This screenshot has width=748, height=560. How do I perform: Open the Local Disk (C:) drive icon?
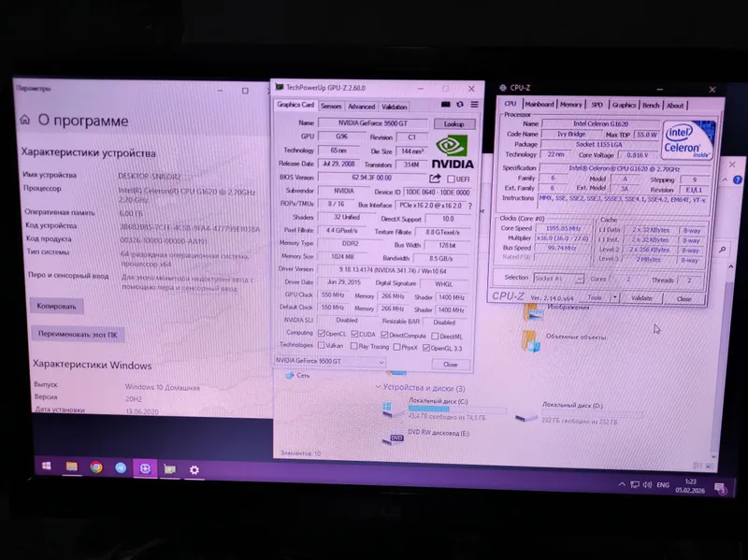393,409
